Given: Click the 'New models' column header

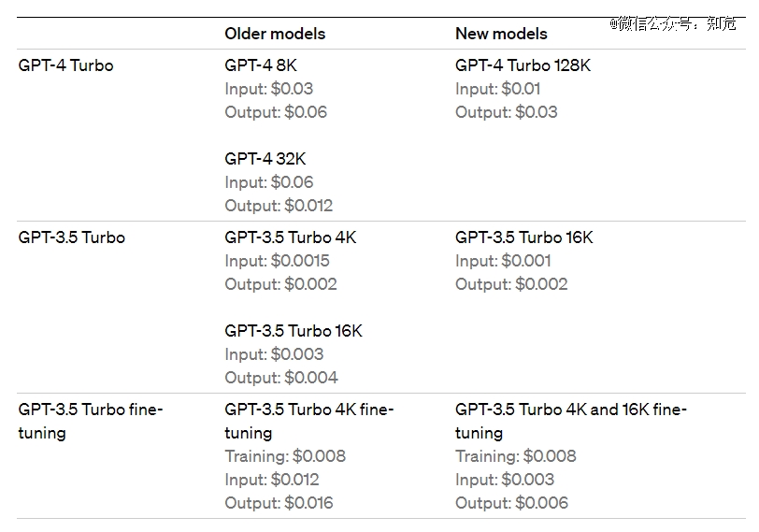Looking at the screenshot, I should 501,34.
